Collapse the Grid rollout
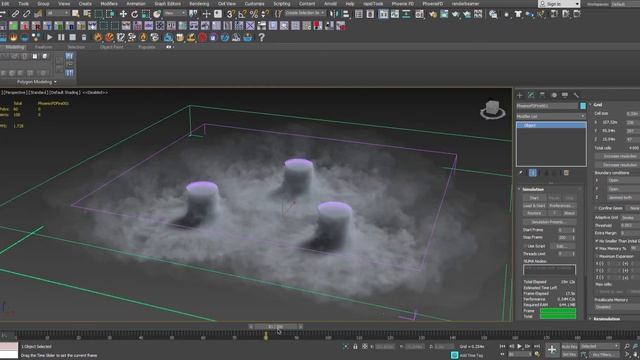This screenshot has height=360, width=640. (598, 105)
